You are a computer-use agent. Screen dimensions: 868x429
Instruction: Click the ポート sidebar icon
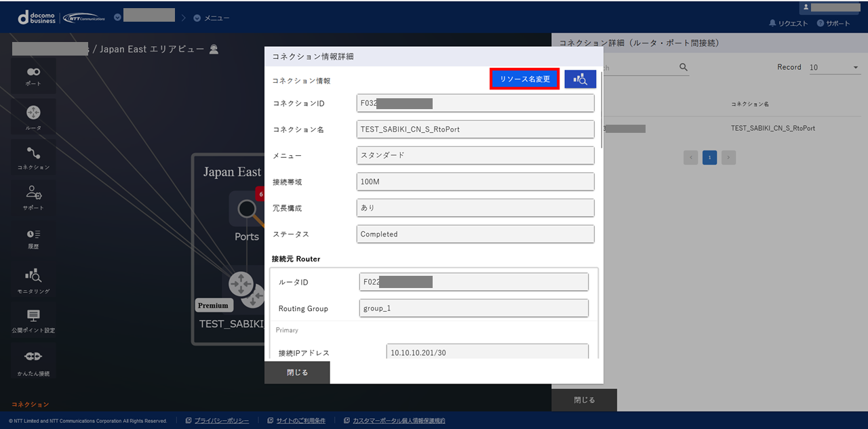point(33,76)
